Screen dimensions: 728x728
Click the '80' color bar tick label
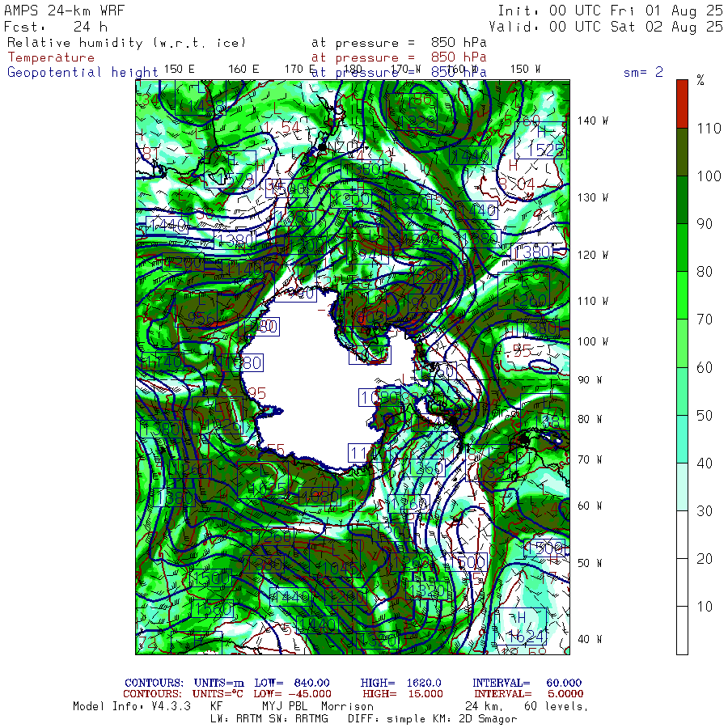pos(705,272)
